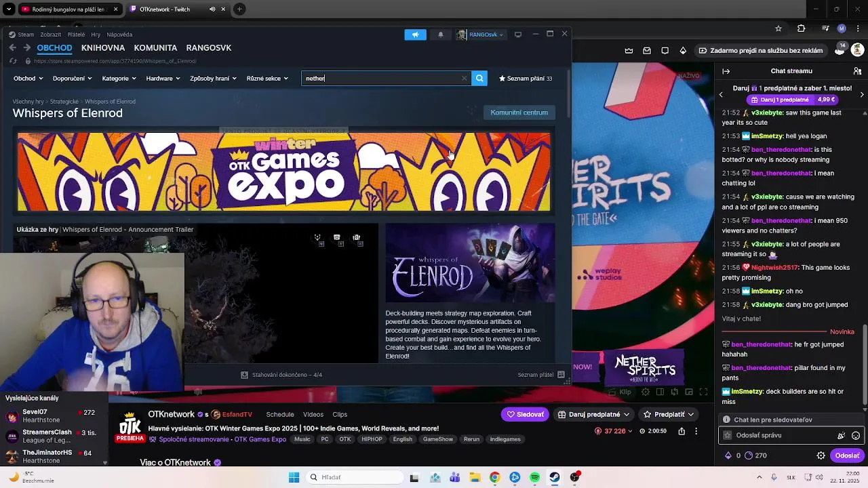Click the Steam search magnifier button
This screenshot has width=868, height=488.
pos(479,78)
